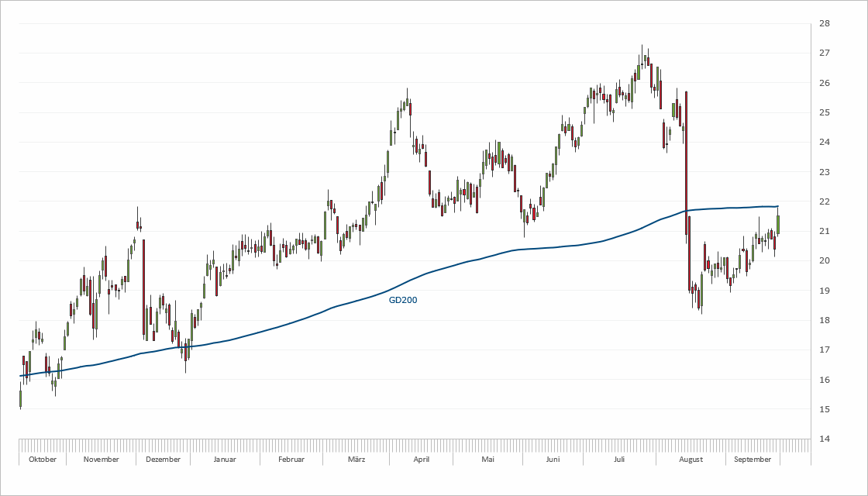The height and width of the screenshot is (496, 868).
Task: Select the Oktober month label
Action: 42,460
